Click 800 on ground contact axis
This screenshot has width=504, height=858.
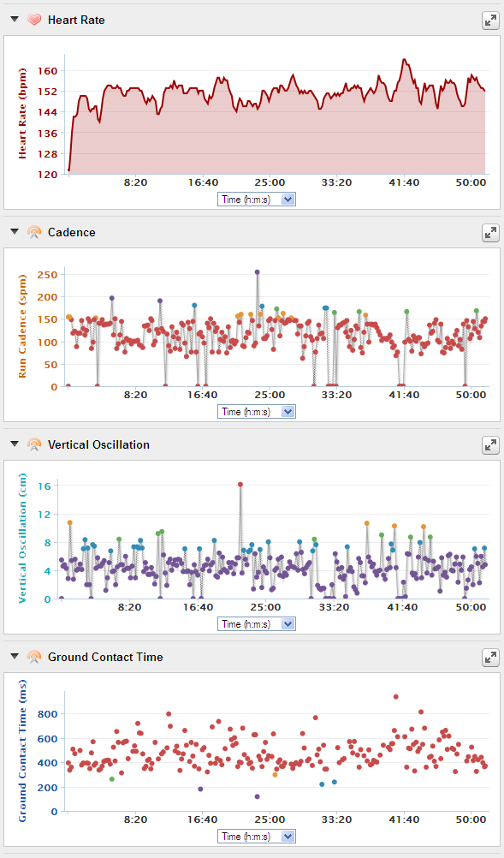[x=48, y=713]
